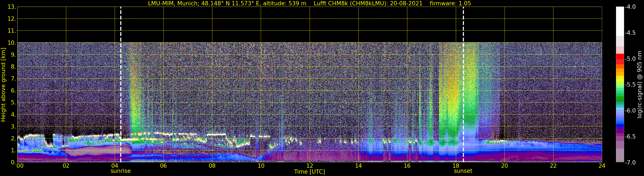Click the '16' tick on the time axis
The height and width of the screenshot is (176, 644).
pyautogui.click(x=407, y=166)
